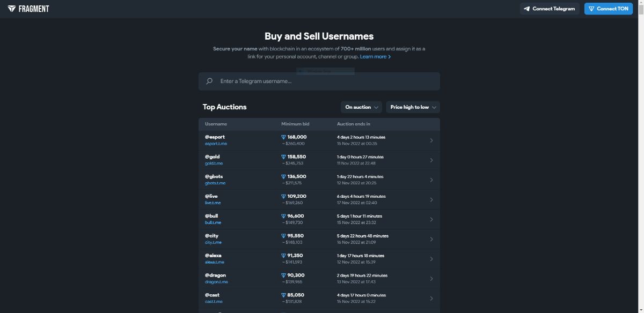This screenshot has height=313, width=644.
Task: Click the Fragment logo icon
Action: (x=12, y=9)
